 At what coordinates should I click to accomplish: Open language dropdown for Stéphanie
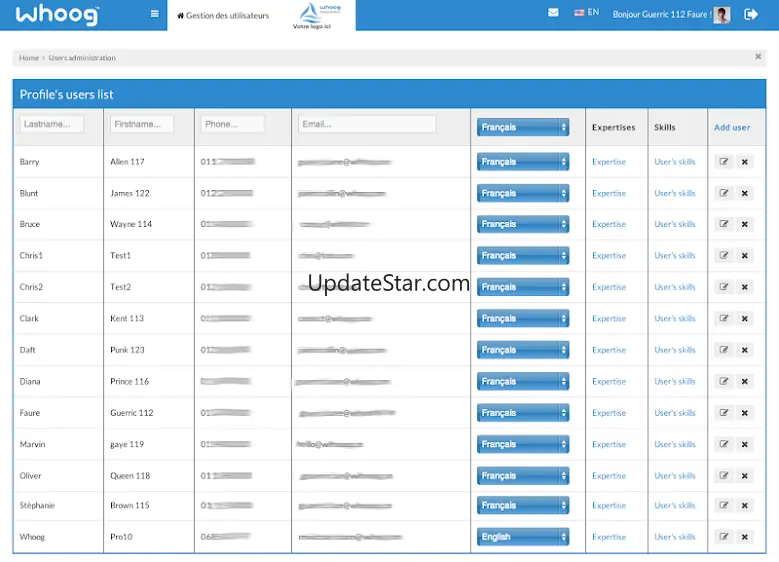click(x=523, y=505)
